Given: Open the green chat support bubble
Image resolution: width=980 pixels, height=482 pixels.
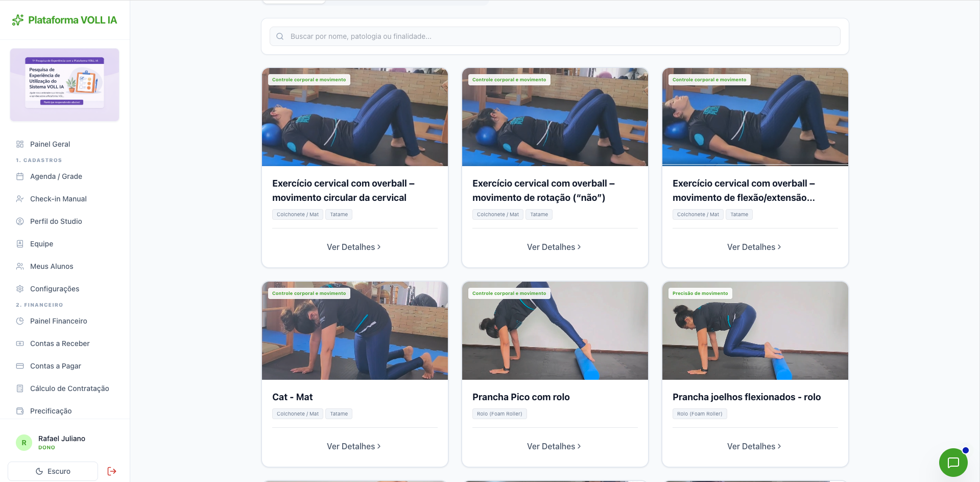Looking at the screenshot, I should pyautogui.click(x=953, y=463).
